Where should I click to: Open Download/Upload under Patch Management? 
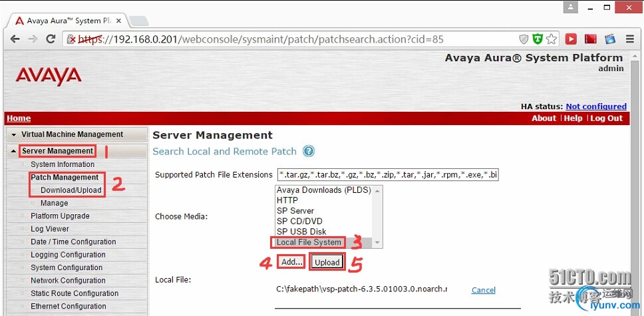click(71, 190)
